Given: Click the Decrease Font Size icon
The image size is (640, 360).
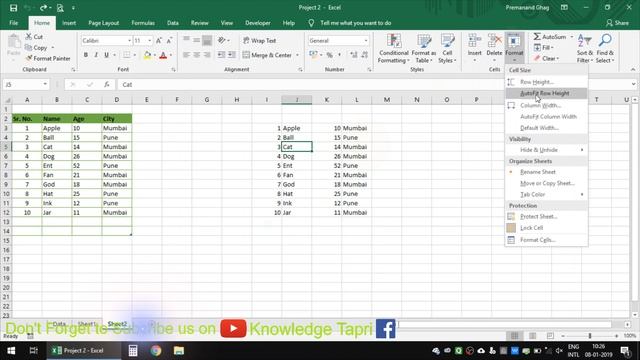Looking at the screenshot, I should [x=169, y=40].
